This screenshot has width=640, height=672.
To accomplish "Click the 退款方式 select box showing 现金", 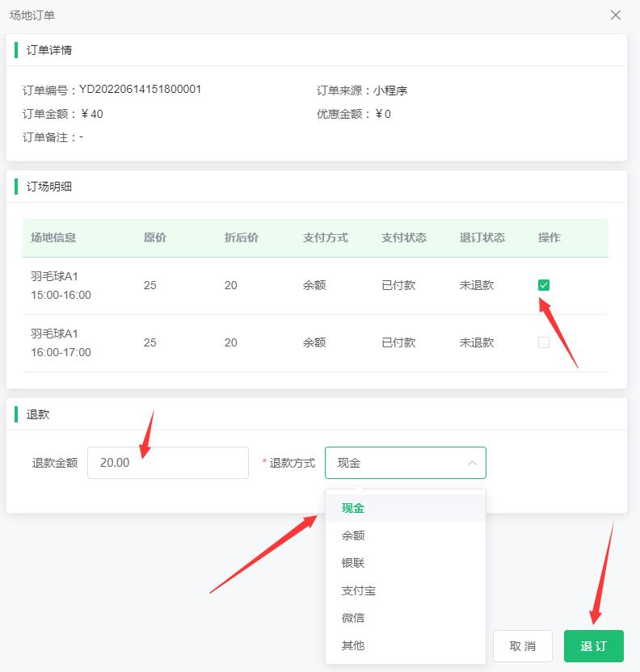I will pos(396,463).
